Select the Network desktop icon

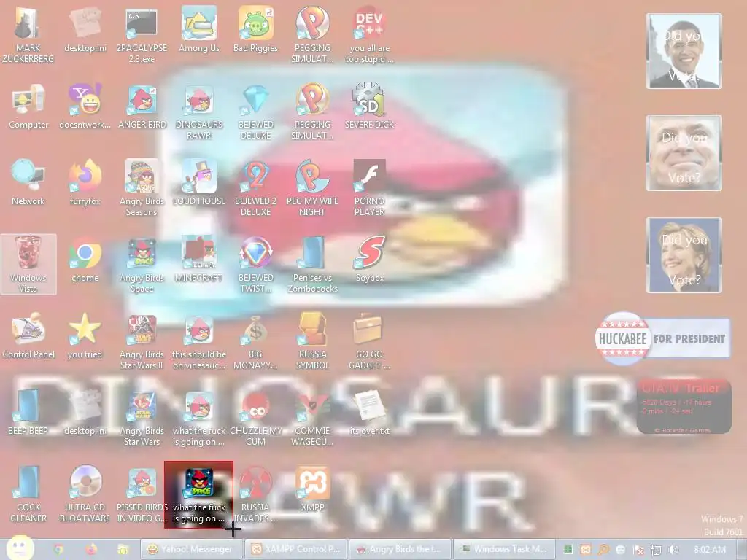click(28, 183)
